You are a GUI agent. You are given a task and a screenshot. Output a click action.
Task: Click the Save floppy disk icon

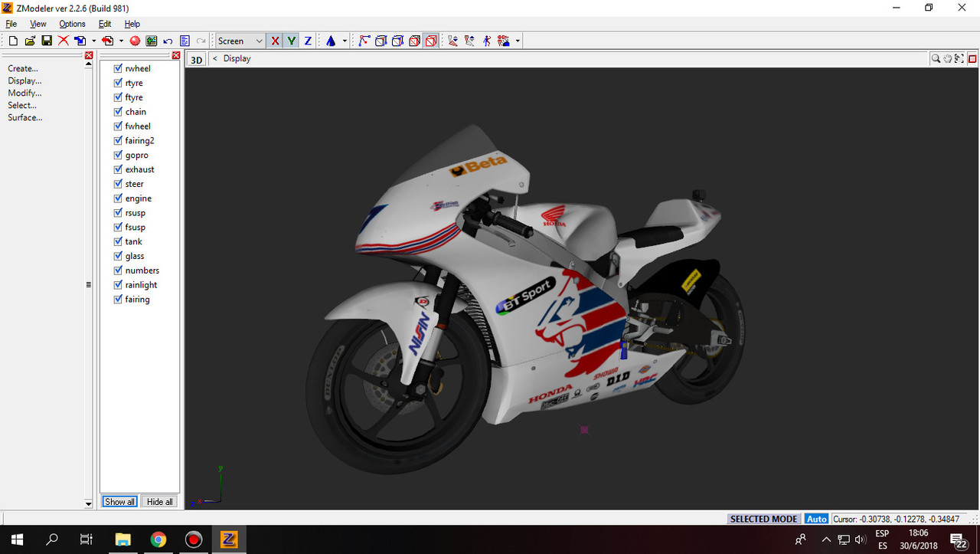click(47, 41)
